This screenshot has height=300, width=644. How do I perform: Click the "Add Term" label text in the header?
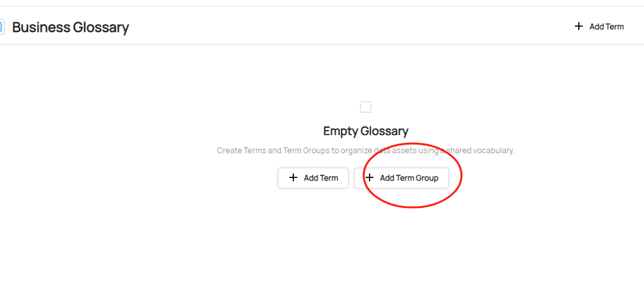pyautogui.click(x=607, y=27)
